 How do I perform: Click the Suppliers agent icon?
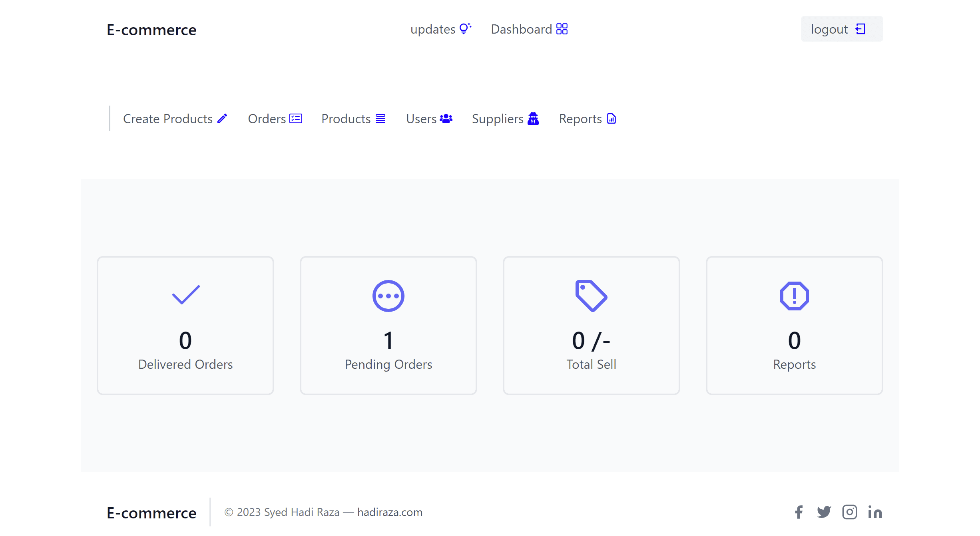tap(533, 119)
